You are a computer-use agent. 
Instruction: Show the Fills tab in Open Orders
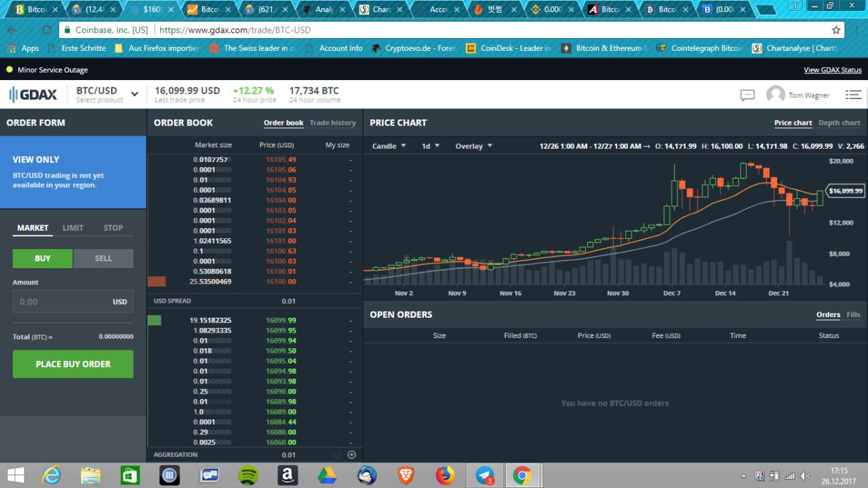click(x=854, y=315)
